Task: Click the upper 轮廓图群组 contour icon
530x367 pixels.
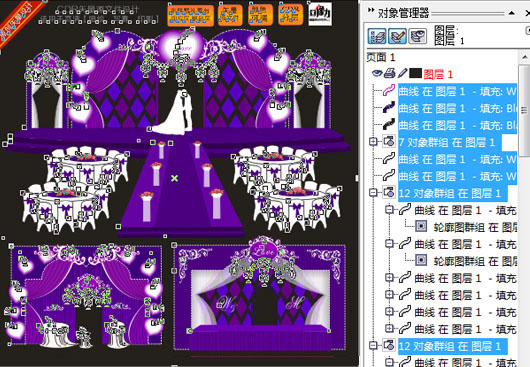Action: pos(421,226)
